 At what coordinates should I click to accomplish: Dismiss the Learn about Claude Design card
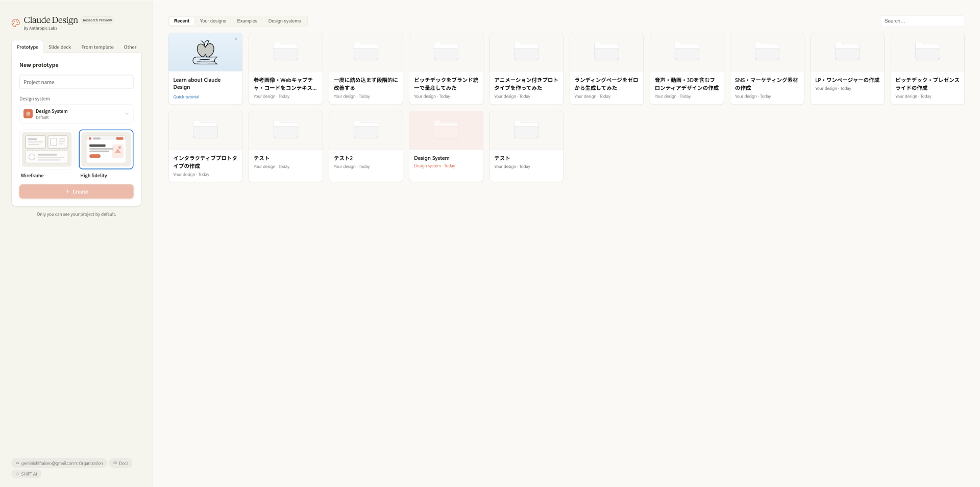pyautogui.click(x=236, y=39)
